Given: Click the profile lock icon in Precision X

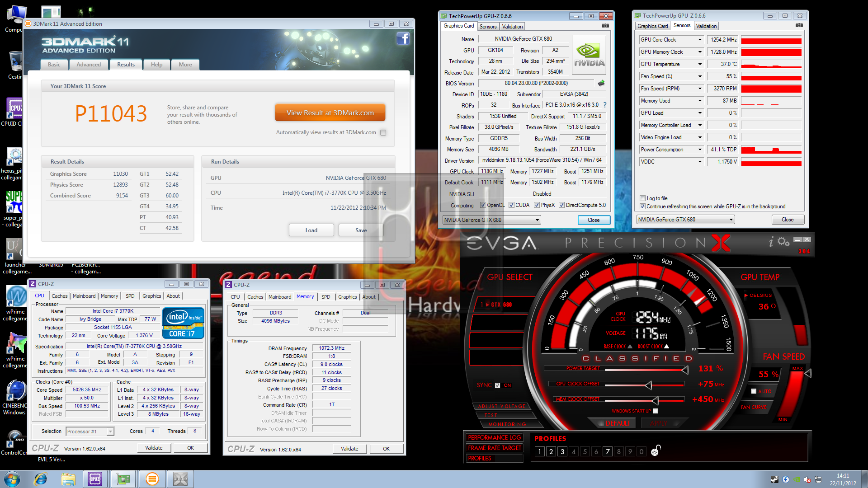Looking at the screenshot, I should coord(656,450).
